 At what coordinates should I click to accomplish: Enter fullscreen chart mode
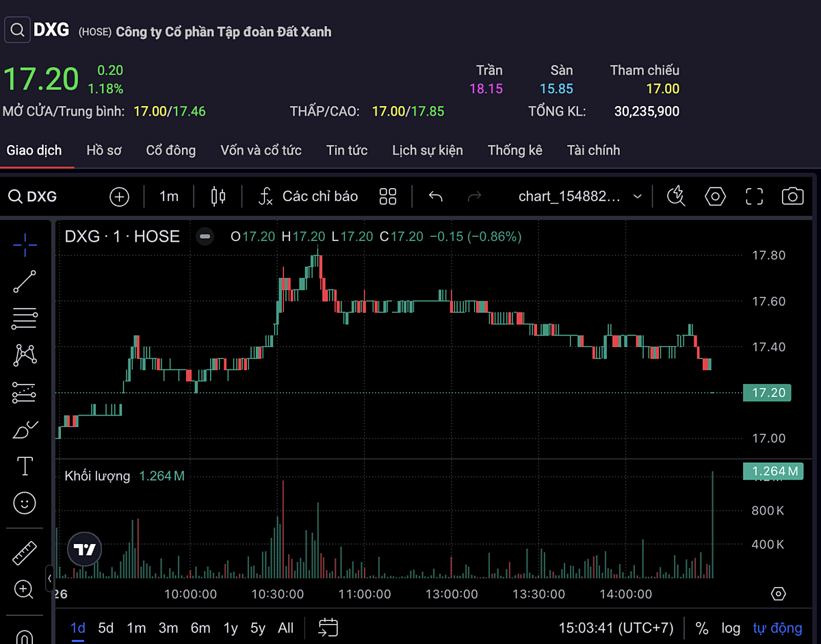[x=754, y=197]
